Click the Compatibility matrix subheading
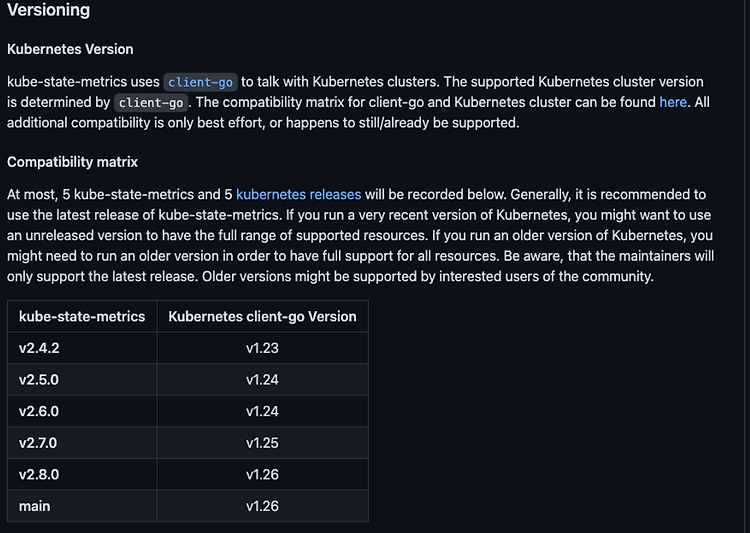This screenshot has width=750, height=533. click(x=72, y=162)
